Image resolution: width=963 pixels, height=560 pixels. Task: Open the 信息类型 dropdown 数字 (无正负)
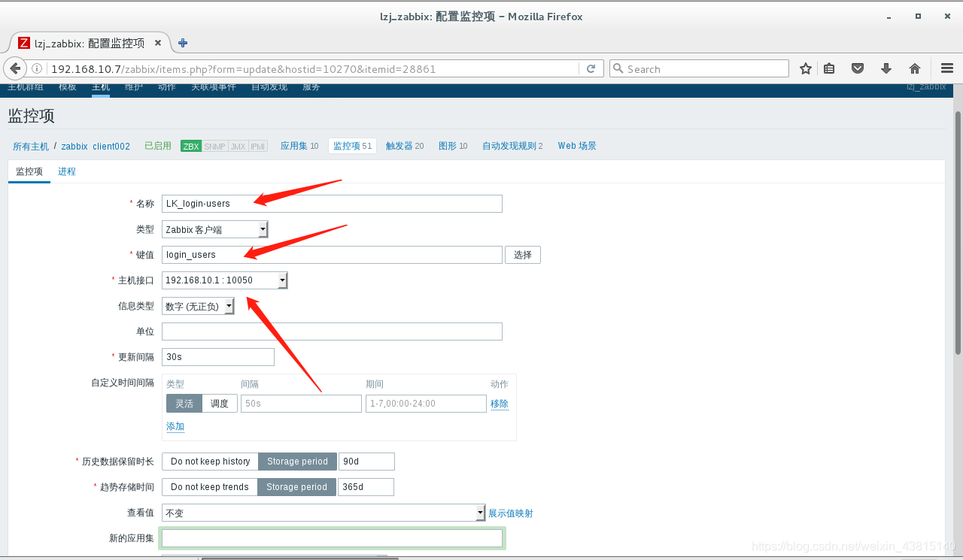pyautogui.click(x=199, y=306)
